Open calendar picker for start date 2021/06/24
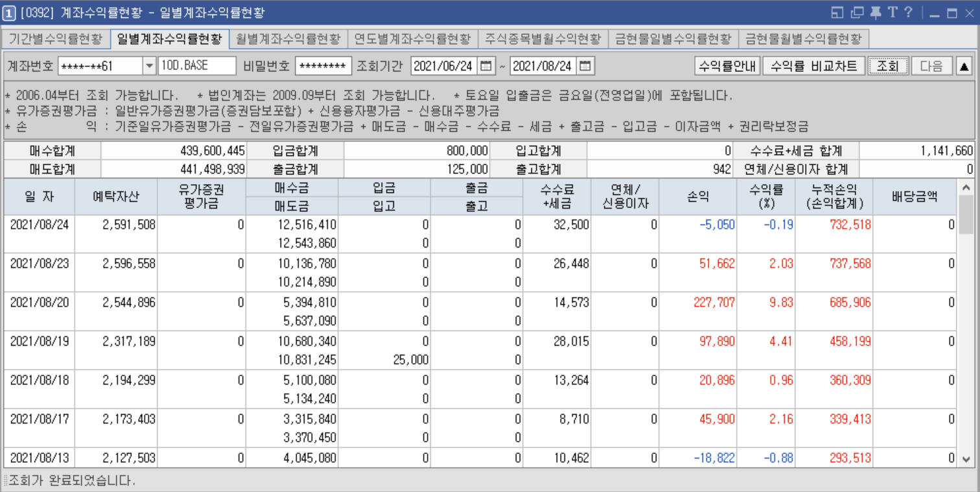This screenshot has height=492, width=980. tap(487, 66)
